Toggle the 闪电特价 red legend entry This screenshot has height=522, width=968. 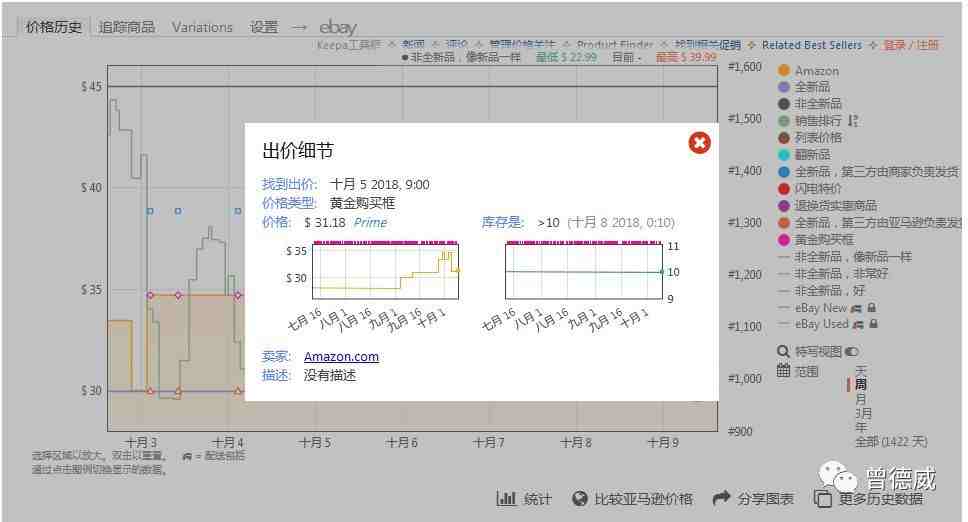tap(810, 188)
